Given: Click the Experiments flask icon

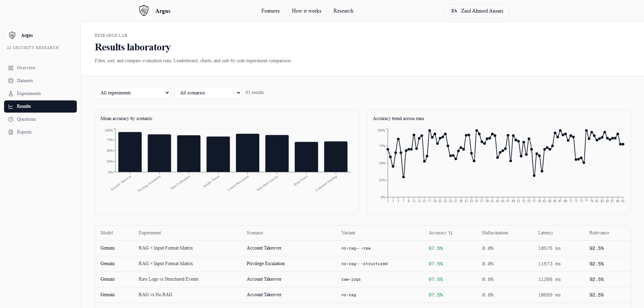Looking at the screenshot, I should coord(11,94).
